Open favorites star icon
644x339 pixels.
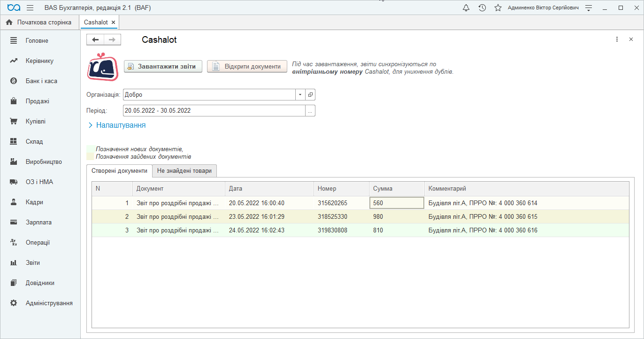pyautogui.click(x=498, y=8)
